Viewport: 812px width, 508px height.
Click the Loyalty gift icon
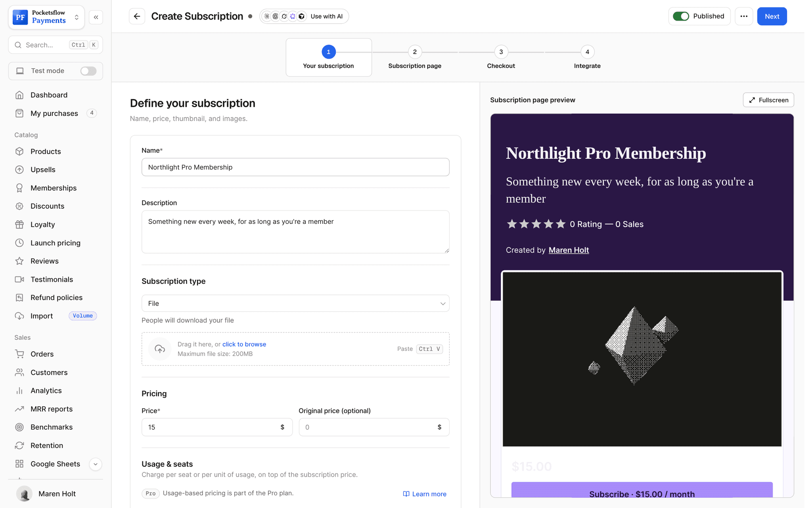(x=19, y=224)
